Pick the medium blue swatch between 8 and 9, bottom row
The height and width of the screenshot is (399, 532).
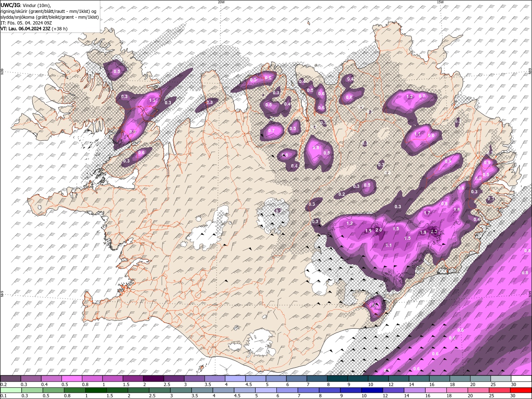click(330, 390)
